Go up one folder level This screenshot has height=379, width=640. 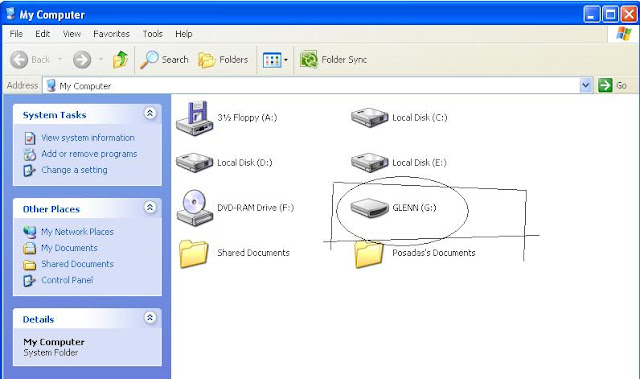point(120,60)
